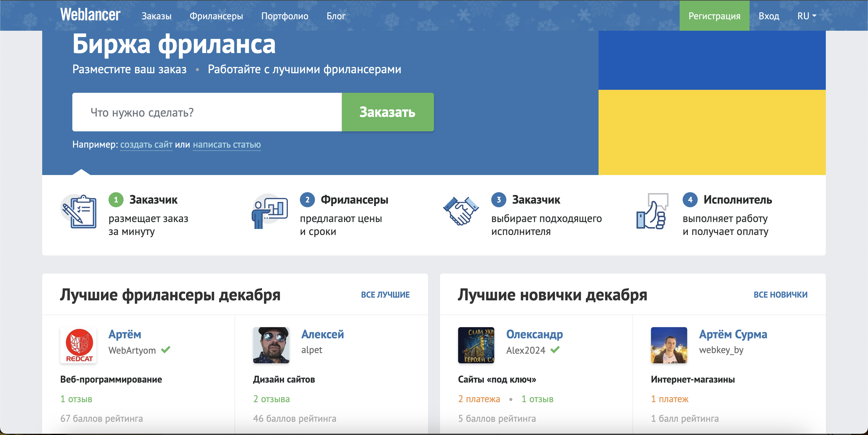Click the freelancer presentation icon
The image size is (868, 435).
[x=270, y=211]
